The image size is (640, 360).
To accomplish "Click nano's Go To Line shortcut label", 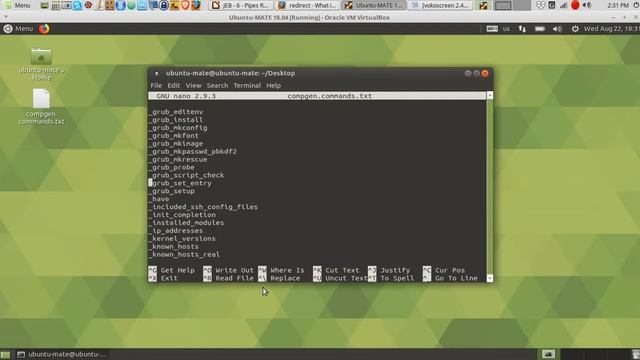I will (456, 278).
